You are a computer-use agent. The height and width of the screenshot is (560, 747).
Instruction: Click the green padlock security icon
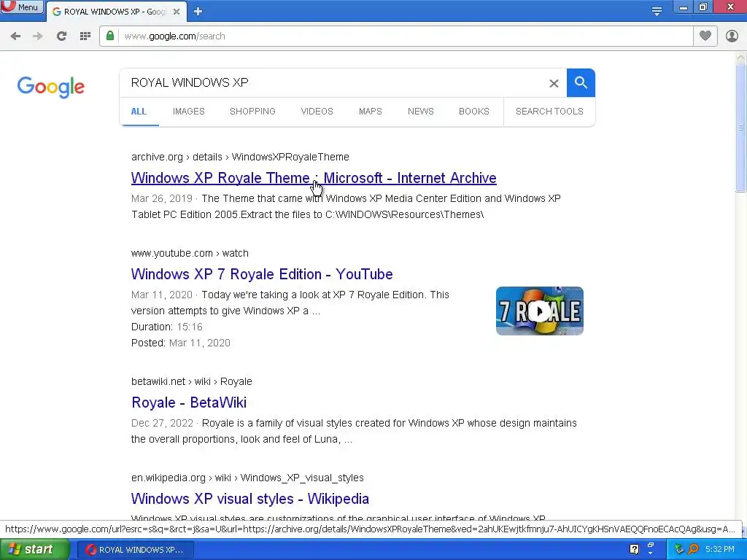tap(110, 36)
